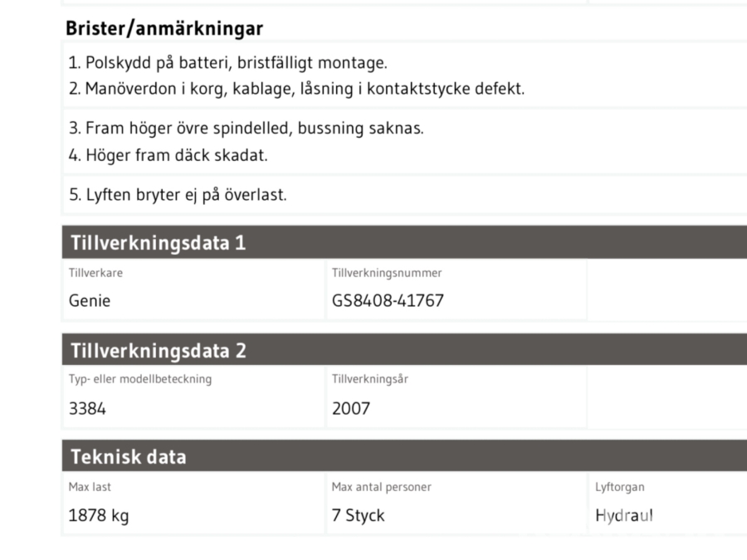Click the Max antal personer value 7 Styck

pos(359,516)
